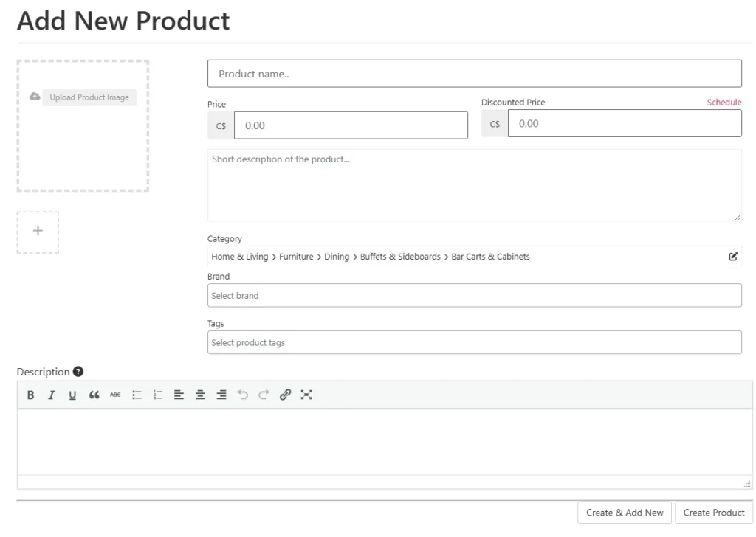Select the Home & Living category breadcrumb

240,257
